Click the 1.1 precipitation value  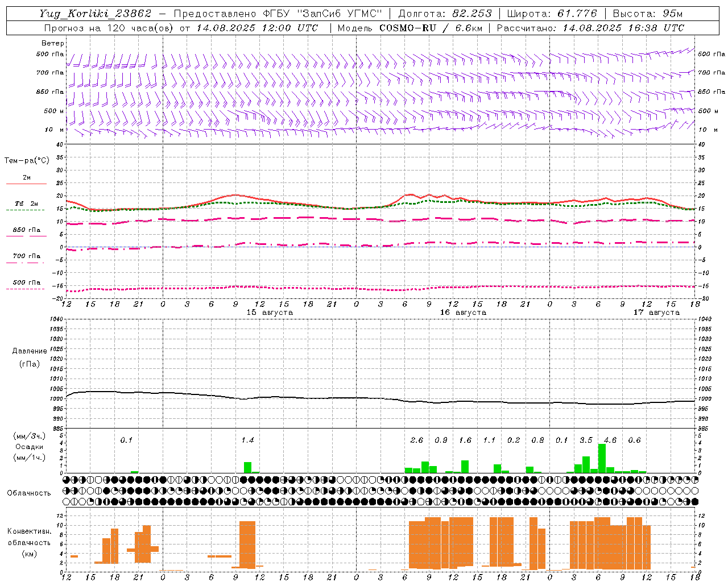(x=489, y=440)
